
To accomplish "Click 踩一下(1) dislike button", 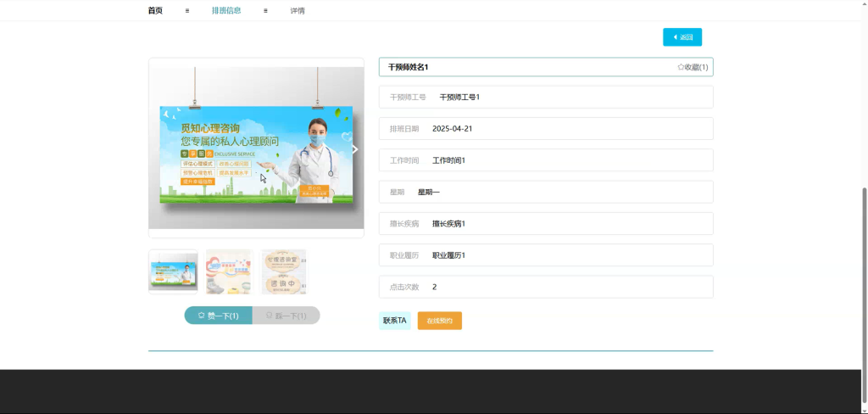I will (x=287, y=316).
